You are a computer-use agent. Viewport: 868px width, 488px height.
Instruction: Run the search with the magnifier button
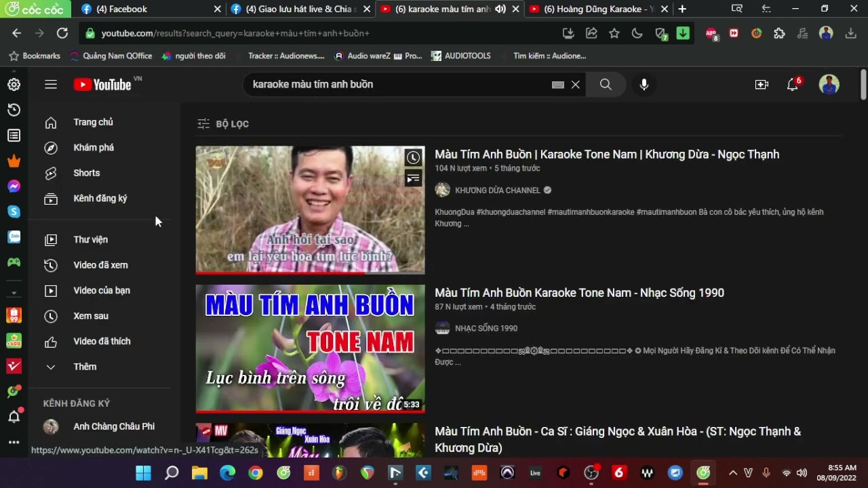[x=606, y=85]
